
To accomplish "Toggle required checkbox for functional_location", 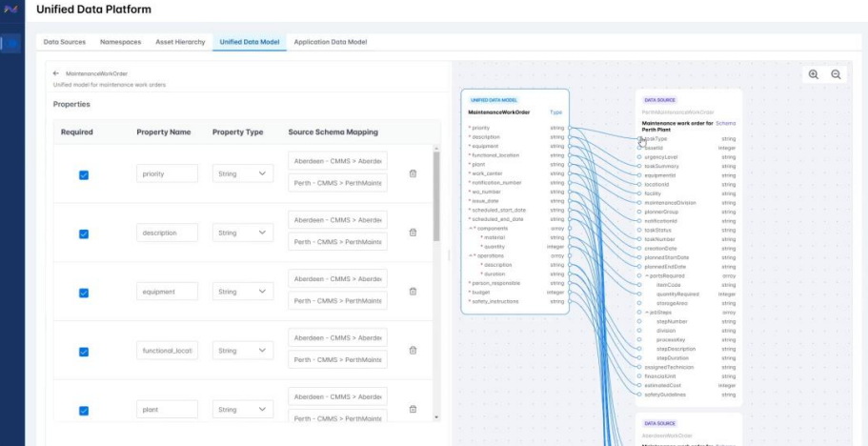I will click(x=84, y=352).
